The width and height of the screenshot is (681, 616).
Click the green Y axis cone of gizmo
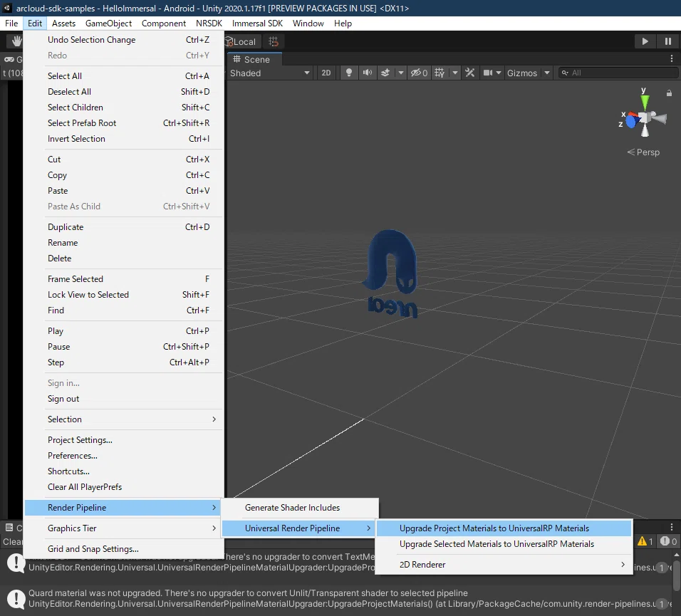click(x=645, y=102)
